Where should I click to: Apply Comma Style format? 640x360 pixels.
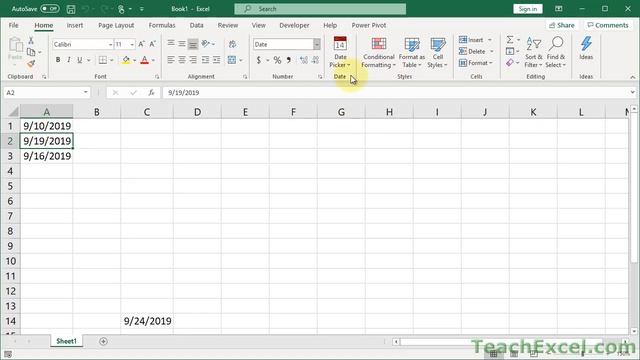[289, 60]
